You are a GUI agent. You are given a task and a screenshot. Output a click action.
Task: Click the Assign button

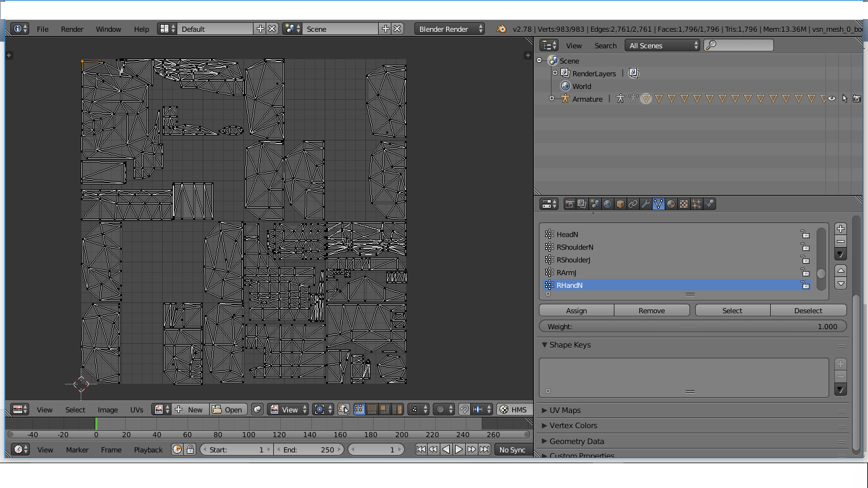coord(576,311)
